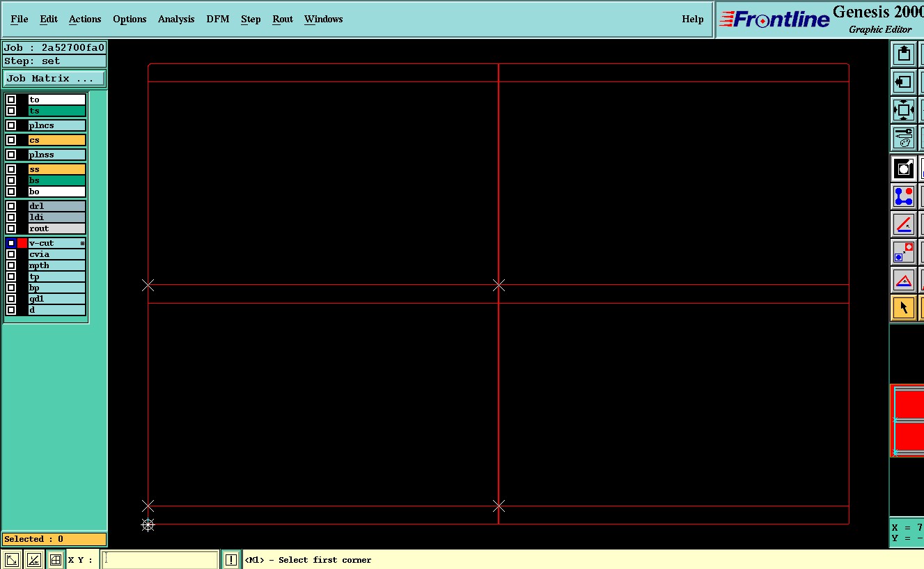Screen dimensions: 924x569
Task: Select the 'tp' layer name
Action: click(x=56, y=276)
